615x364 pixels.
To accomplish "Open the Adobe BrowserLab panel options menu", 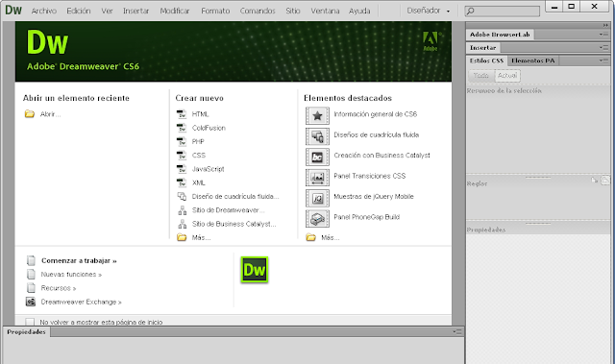I will coord(603,35).
